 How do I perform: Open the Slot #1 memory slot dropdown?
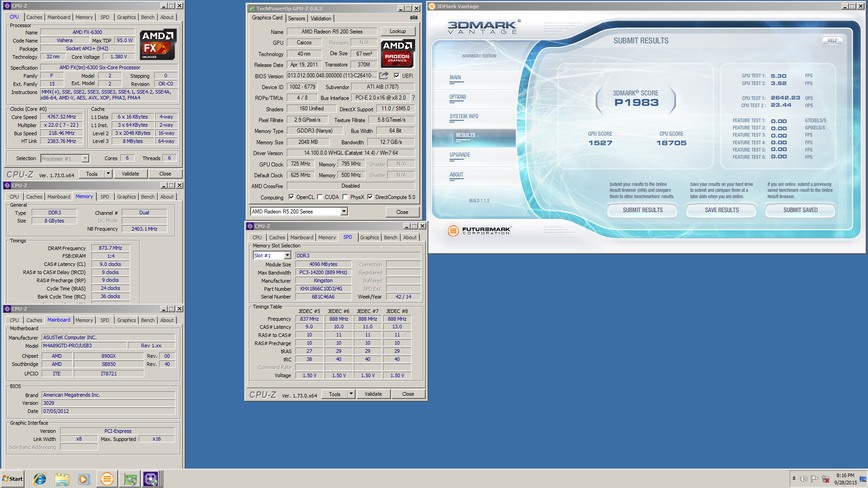pyautogui.click(x=287, y=256)
